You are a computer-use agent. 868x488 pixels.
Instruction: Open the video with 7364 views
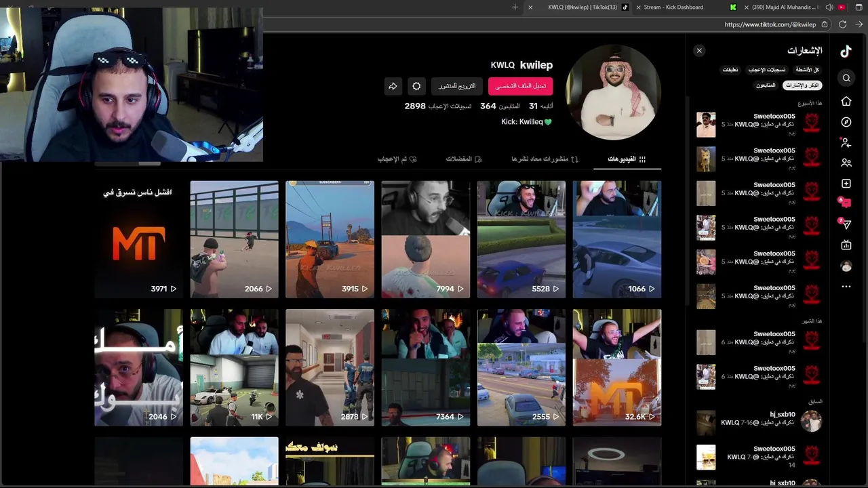425,367
